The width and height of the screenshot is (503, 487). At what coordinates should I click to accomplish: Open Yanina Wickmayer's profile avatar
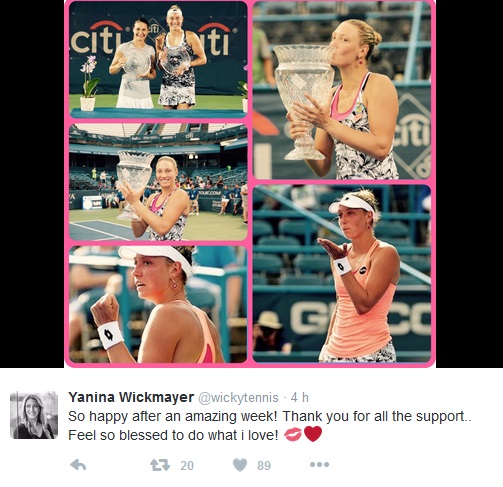34,415
